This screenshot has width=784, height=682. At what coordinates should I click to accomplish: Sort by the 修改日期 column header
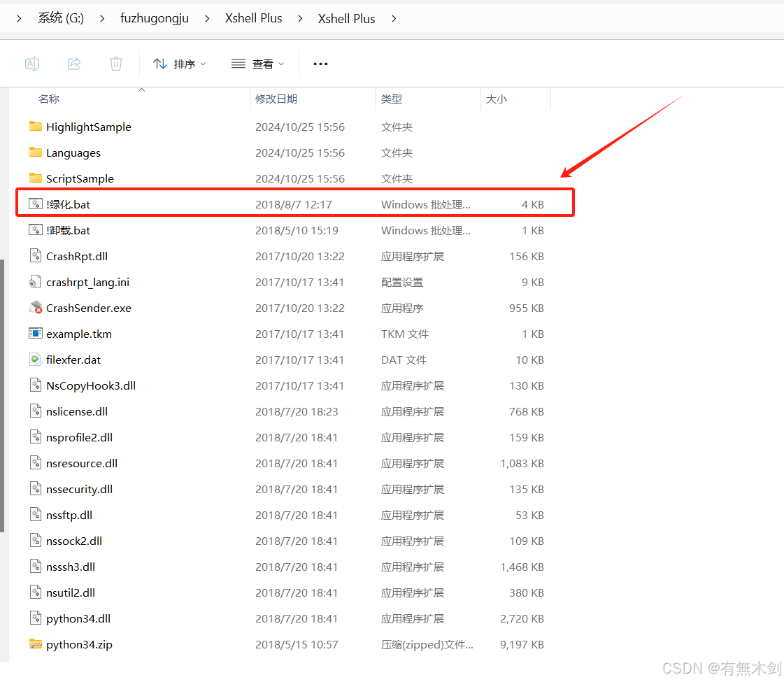pyautogui.click(x=275, y=99)
